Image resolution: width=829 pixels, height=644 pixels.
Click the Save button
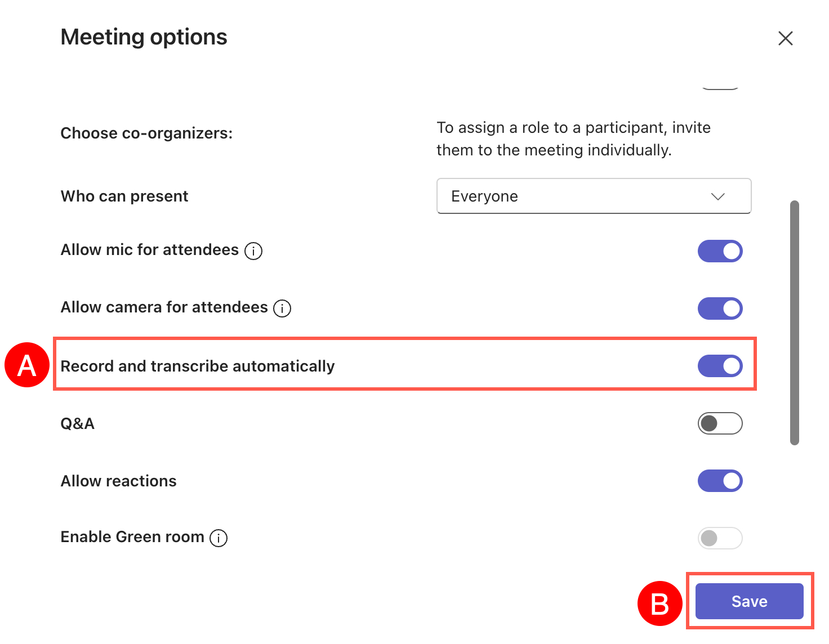pyautogui.click(x=749, y=601)
